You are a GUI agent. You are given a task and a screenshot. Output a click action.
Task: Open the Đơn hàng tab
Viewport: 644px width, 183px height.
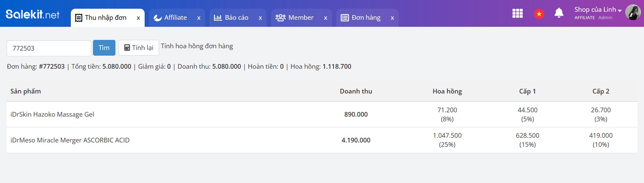click(361, 18)
